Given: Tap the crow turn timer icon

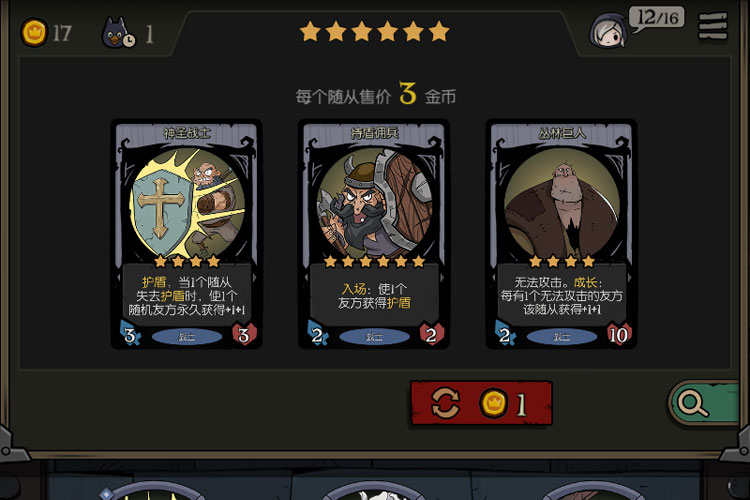Looking at the screenshot, I should (118, 33).
